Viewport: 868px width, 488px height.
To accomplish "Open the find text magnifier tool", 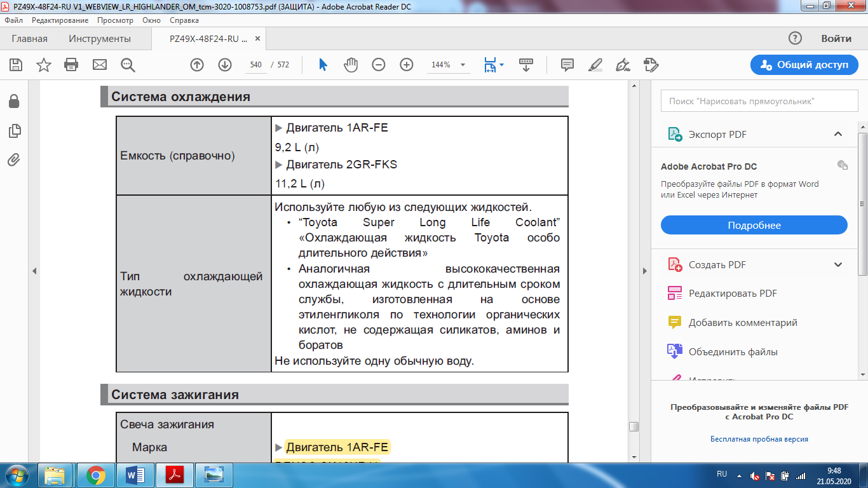I will (x=128, y=65).
